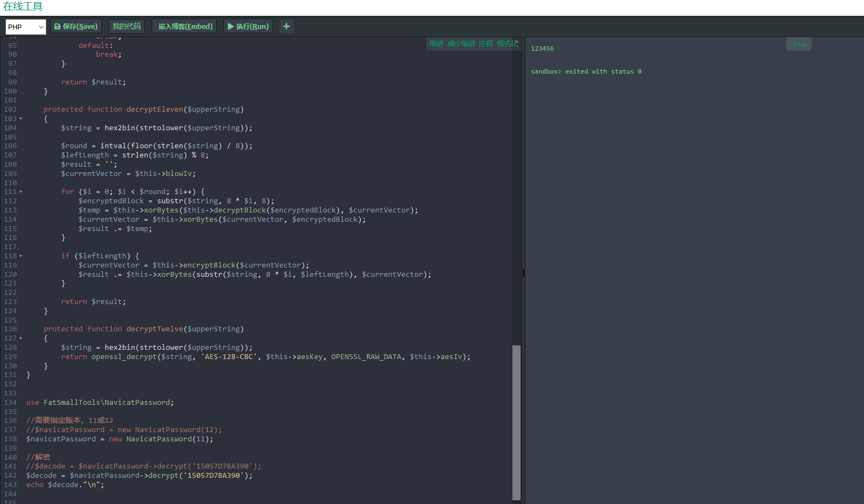Click the '//需要指定版本, 11或12' comment line
The width and height of the screenshot is (864, 504).
[70, 421]
